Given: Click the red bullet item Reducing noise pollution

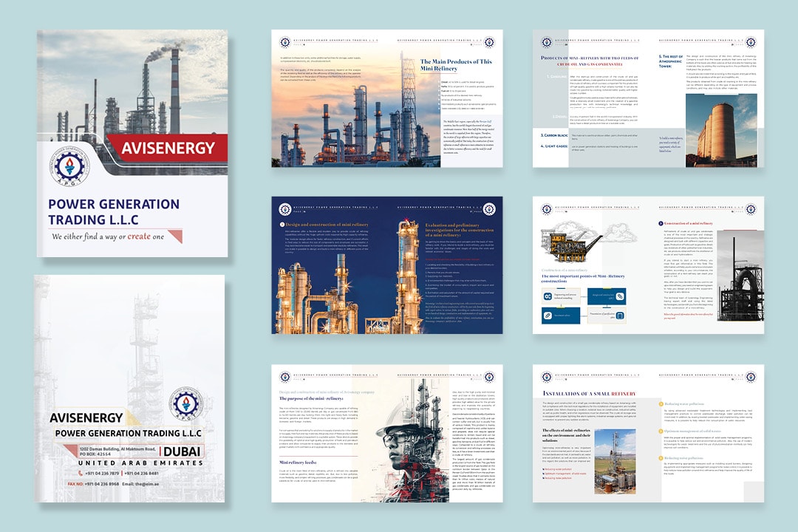Looking at the screenshot, I should pyautogui.click(x=559, y=478).
